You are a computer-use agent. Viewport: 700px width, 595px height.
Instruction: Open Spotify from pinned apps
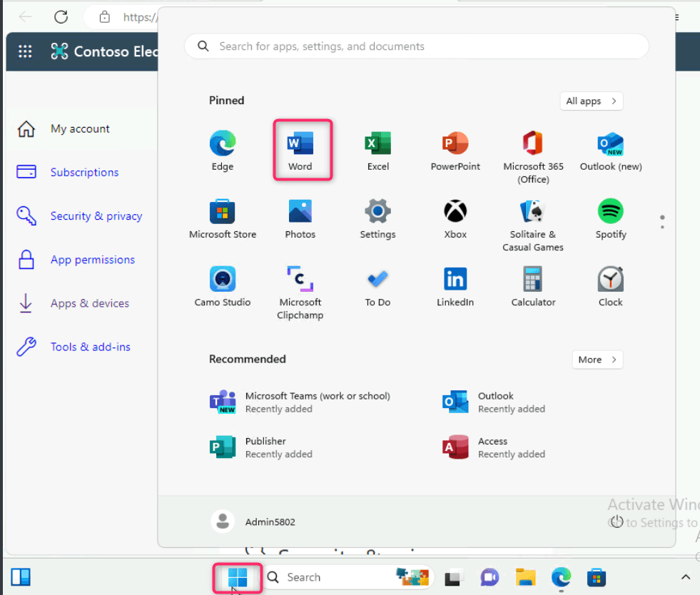610,218
